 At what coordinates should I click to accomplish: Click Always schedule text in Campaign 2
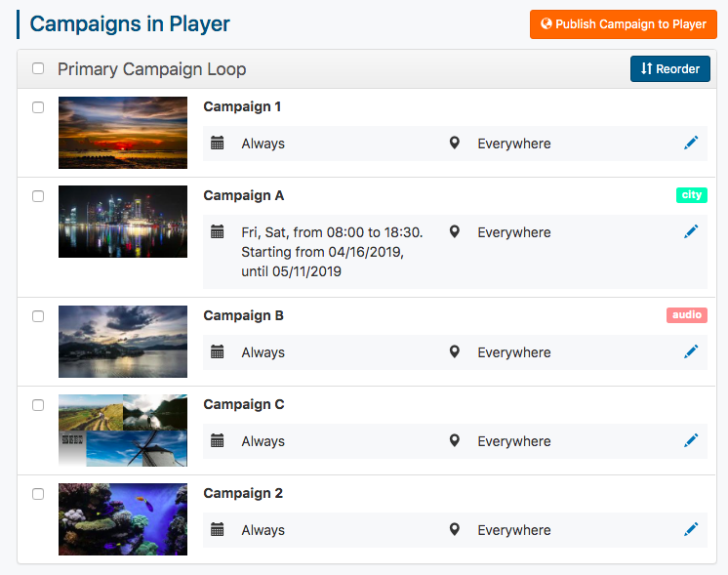pos(263,530)
